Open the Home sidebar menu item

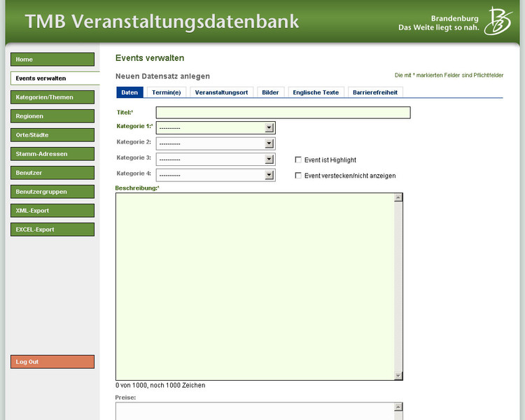[52, 59]
